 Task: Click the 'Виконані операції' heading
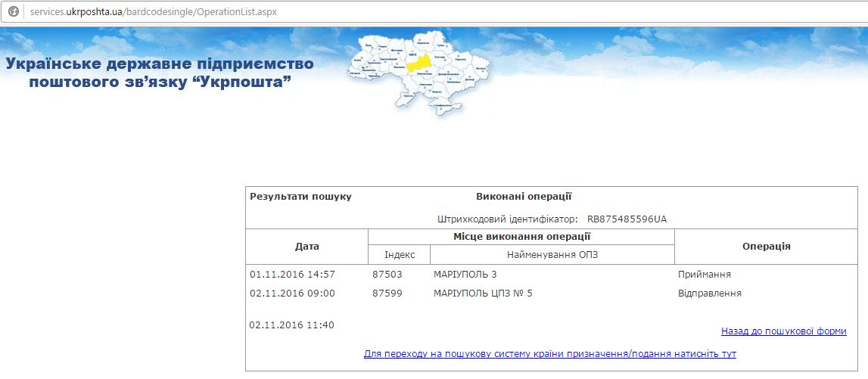pos(524,197)
